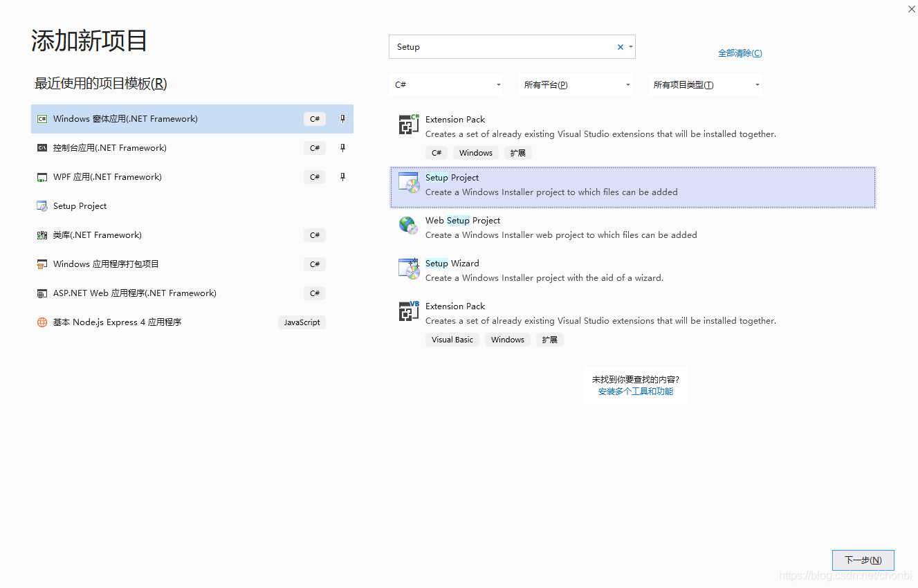Viewport: 918px width, 588px height.
Task: Click the Windows Application Packaging Project icon
Action: [42, 264]
